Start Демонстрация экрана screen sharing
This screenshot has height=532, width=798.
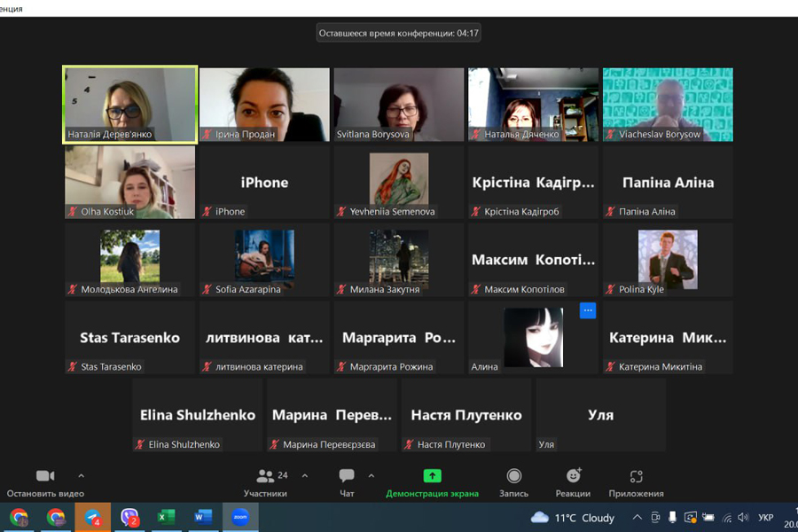pos(432,477)
